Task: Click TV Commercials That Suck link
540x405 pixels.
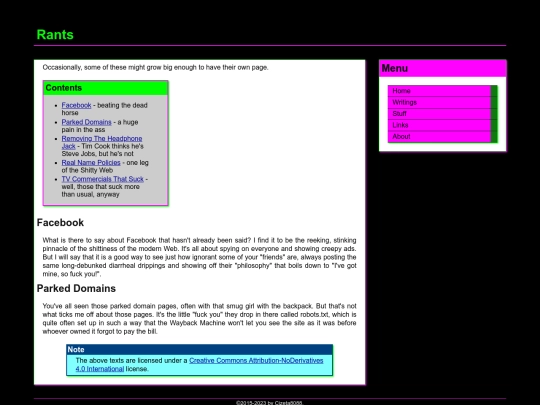Action: 103,179
